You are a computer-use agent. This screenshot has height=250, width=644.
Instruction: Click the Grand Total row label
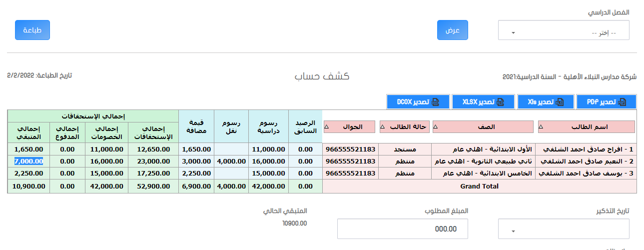click(x=480, y=186)
